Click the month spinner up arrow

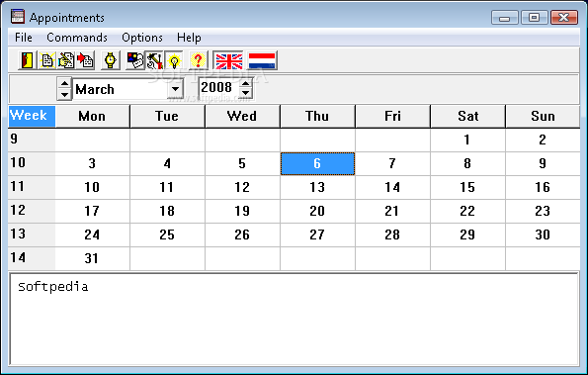click(x=64, y=83)
